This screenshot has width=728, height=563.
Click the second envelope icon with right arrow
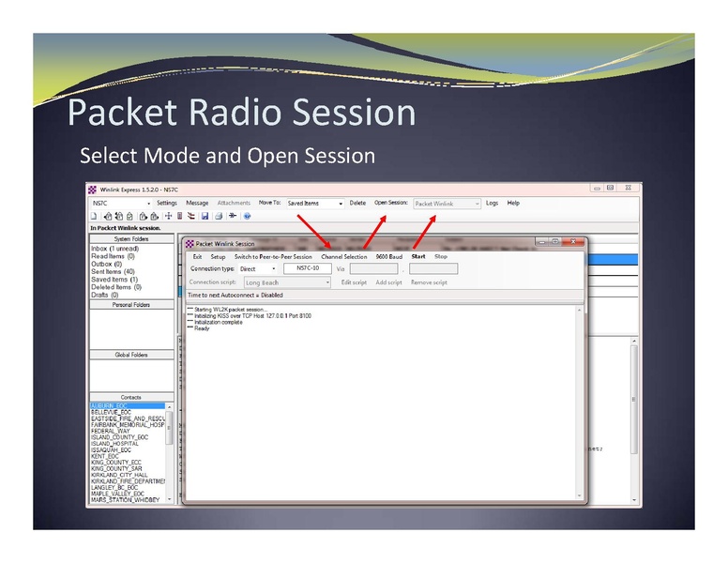click(x=154, y=216)
